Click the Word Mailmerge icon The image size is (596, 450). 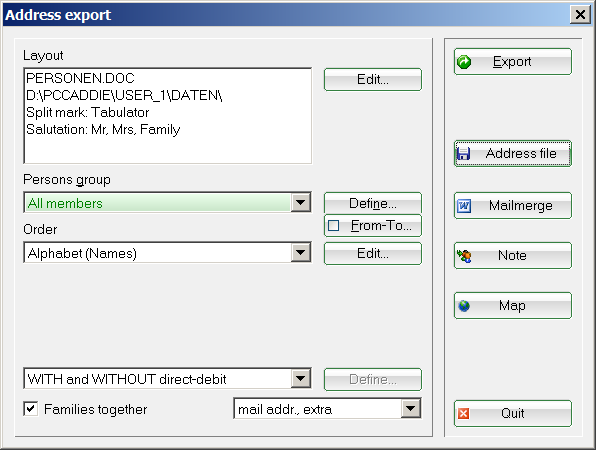pyautogui.click(x=464, y=206)
